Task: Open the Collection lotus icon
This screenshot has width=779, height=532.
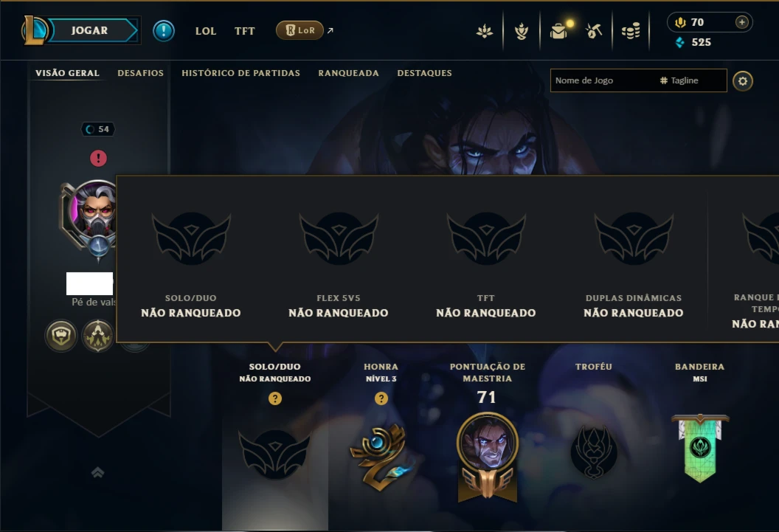Action: (x=485, y=31)
